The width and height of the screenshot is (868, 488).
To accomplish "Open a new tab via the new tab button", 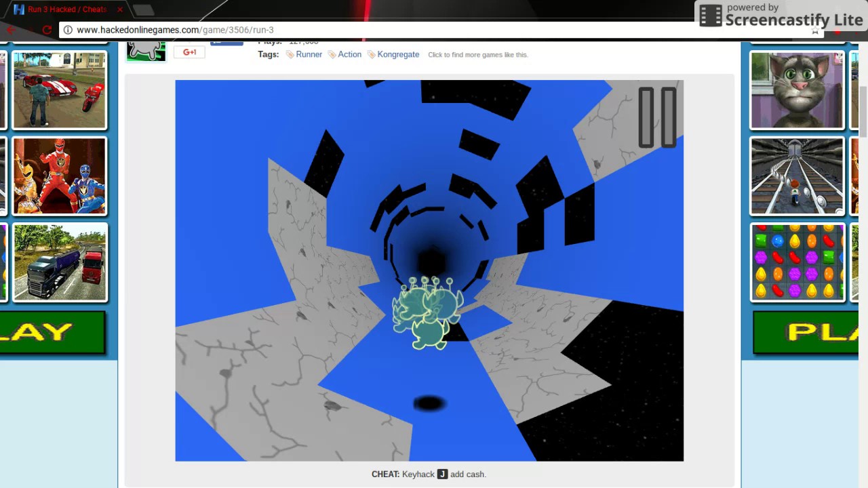I will [143, 9].
